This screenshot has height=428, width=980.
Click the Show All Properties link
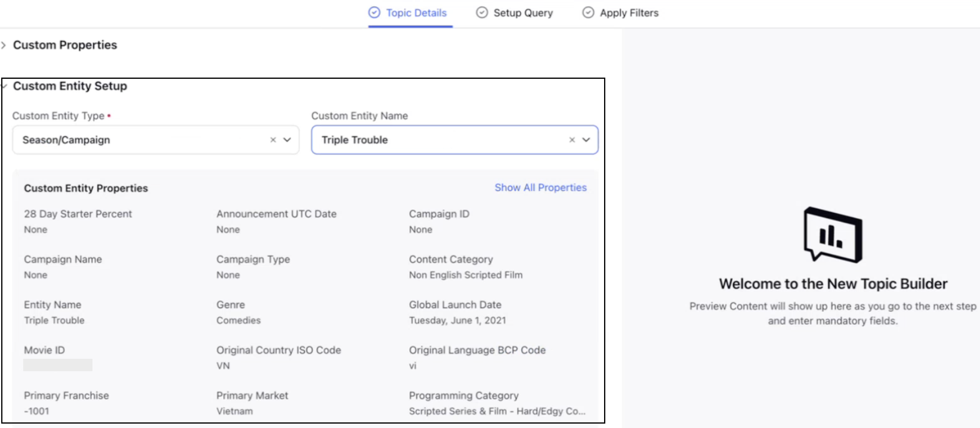tap(540, 188)
